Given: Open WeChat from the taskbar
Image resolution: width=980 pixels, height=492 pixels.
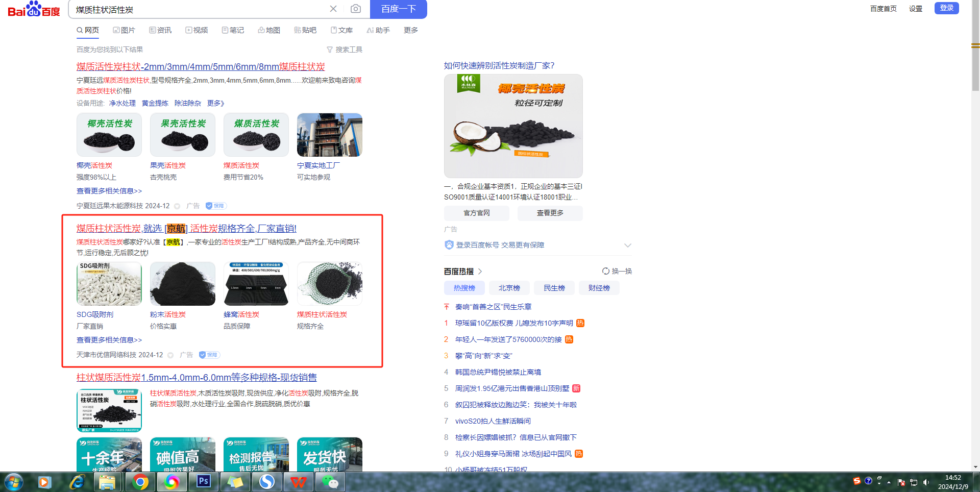Looking at the screenshot, I should [x=330, y=482].
